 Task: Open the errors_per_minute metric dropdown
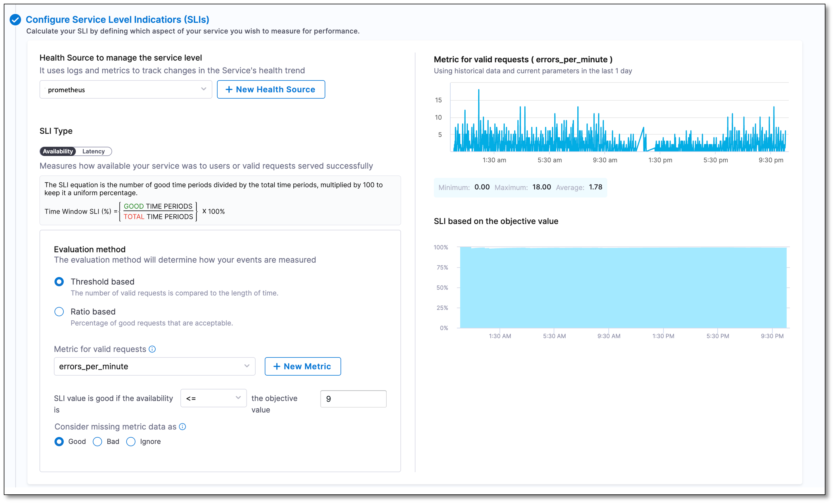click(x=154, y=367)
